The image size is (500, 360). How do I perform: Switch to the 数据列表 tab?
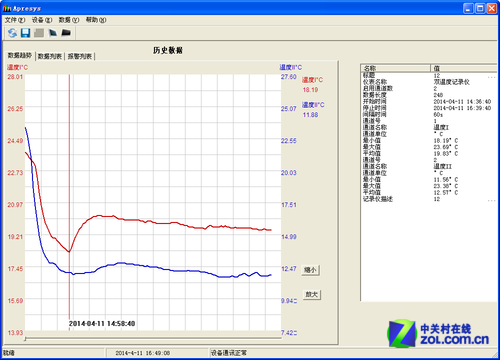50,56
